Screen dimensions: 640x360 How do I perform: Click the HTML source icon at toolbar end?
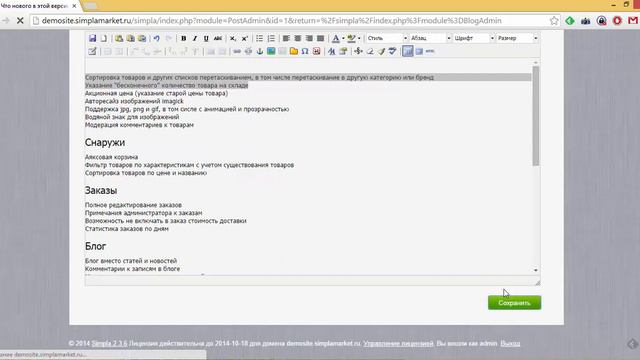click(x=430, y=51)
